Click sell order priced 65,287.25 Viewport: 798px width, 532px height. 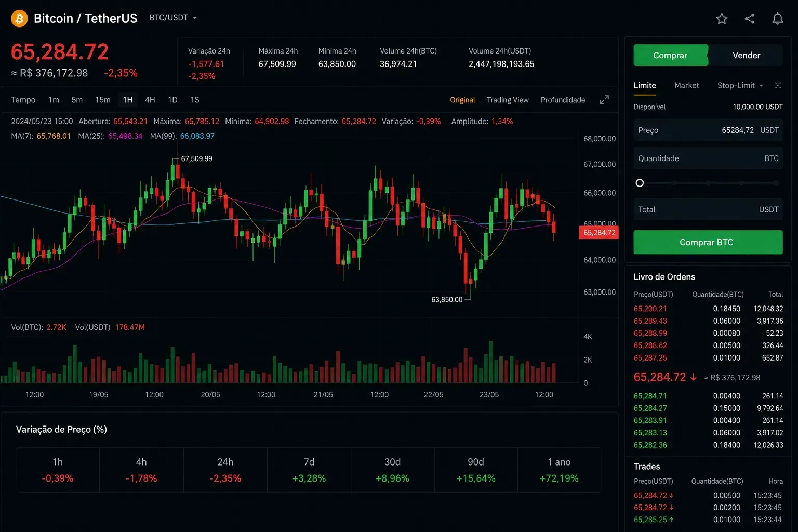(x=708, y=358)
